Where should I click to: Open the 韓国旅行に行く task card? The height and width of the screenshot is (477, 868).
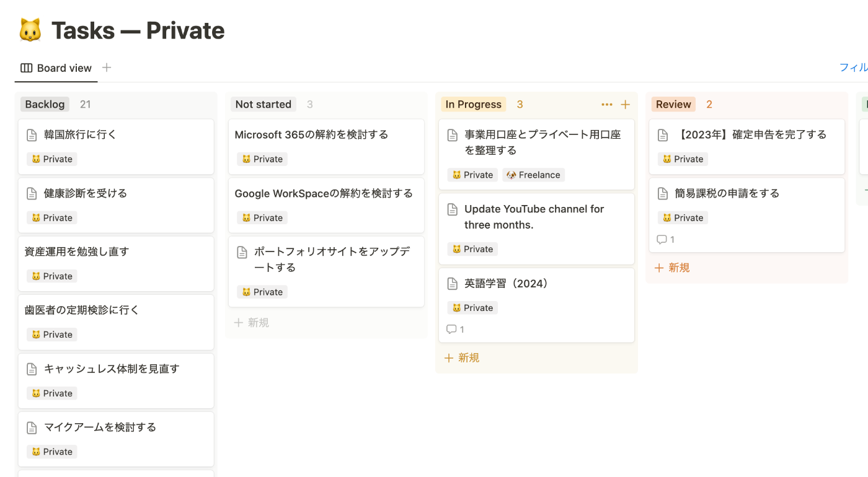tap(116, 147)
